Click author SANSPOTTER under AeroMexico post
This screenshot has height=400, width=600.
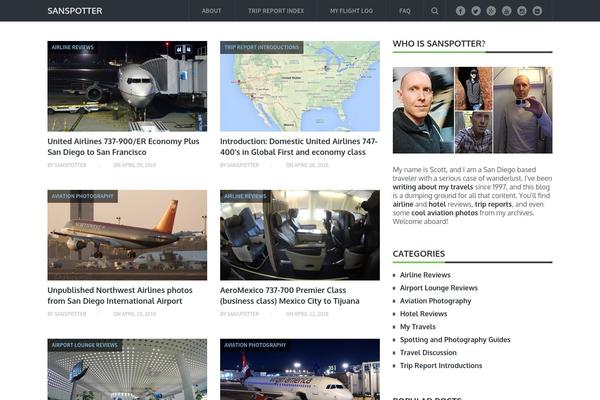pos(243,314)
